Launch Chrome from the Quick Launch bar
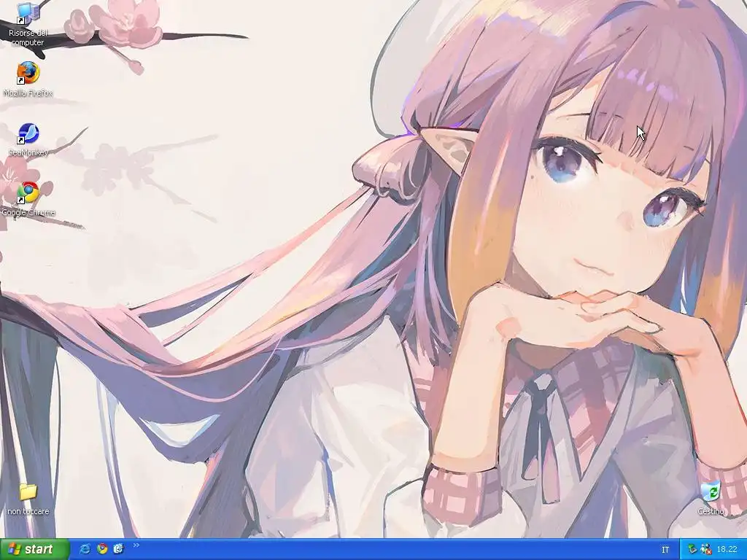 click(x=102, y=549)
